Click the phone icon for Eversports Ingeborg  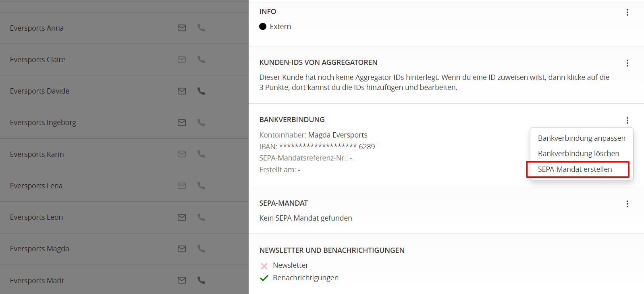coord(201,123)
